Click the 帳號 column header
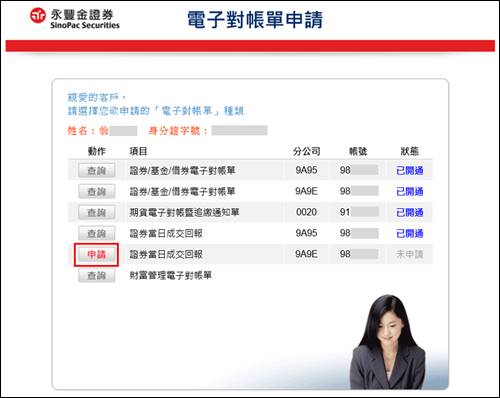 click(358, 151)
